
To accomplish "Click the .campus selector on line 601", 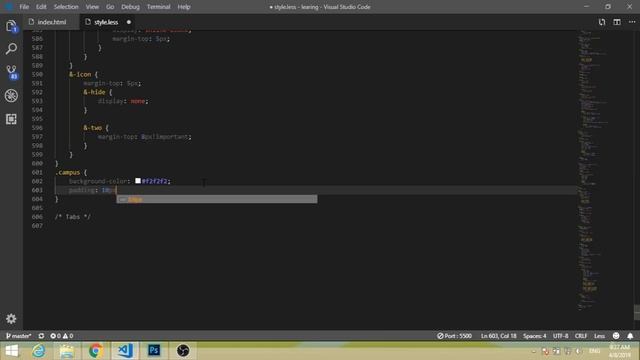I will [x=68, y=172].
